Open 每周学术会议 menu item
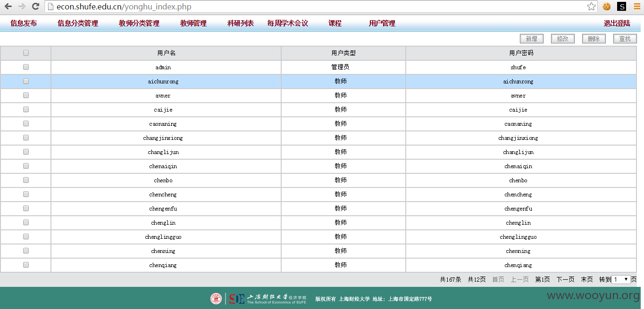 [x=288, y=23]
